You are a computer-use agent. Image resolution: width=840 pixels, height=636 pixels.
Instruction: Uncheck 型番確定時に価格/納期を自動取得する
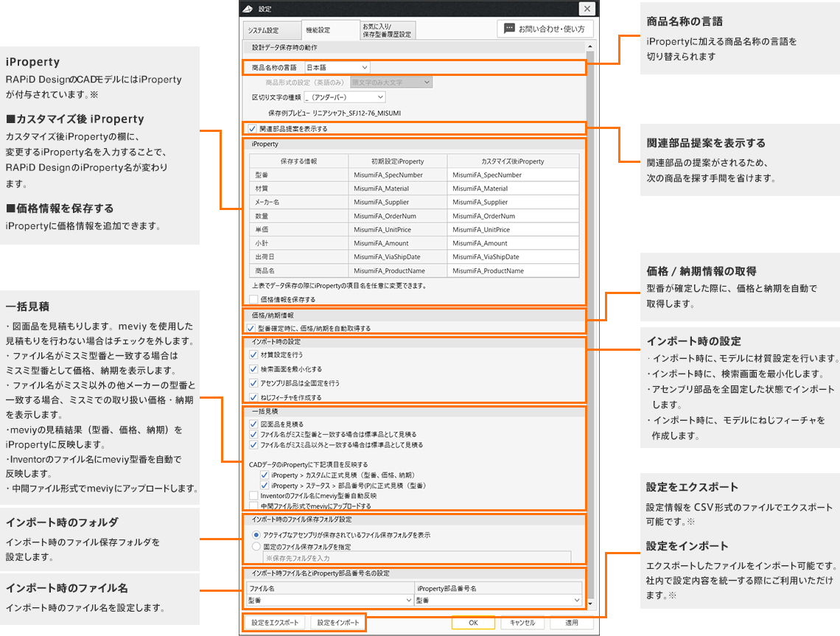coord(251,326)
